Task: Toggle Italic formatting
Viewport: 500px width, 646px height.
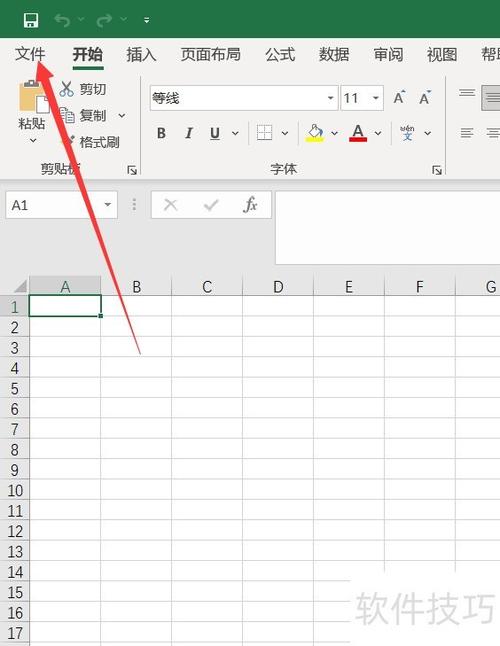Action: point(188,133)
